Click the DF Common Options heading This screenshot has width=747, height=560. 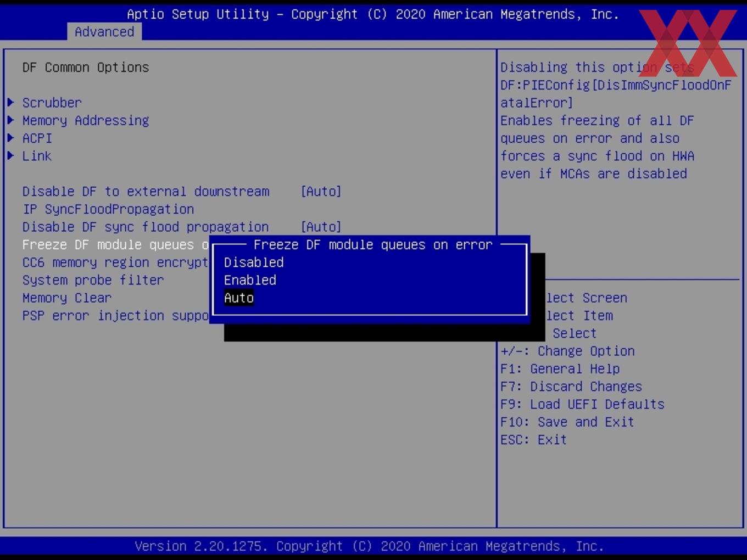click(86, 68)
